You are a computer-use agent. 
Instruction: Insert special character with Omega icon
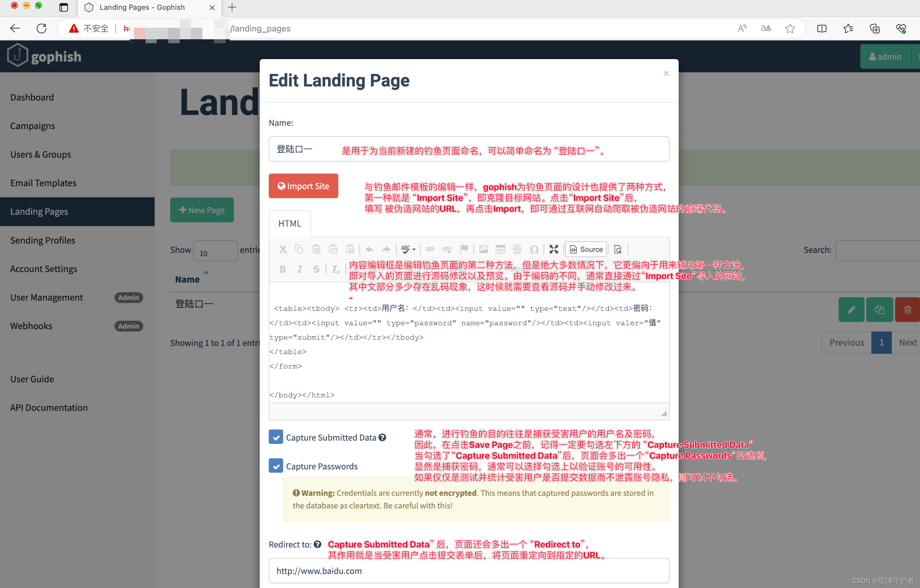[x=534, y=249]
